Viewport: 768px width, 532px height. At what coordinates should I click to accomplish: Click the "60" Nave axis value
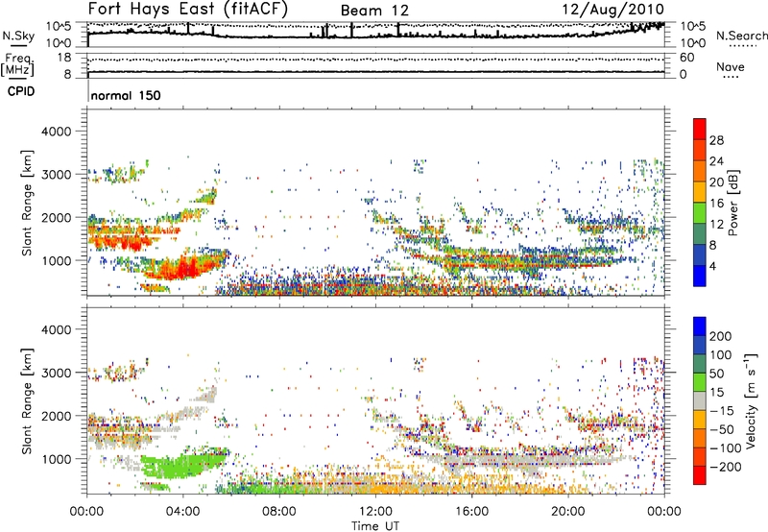(x=686, y=58)
